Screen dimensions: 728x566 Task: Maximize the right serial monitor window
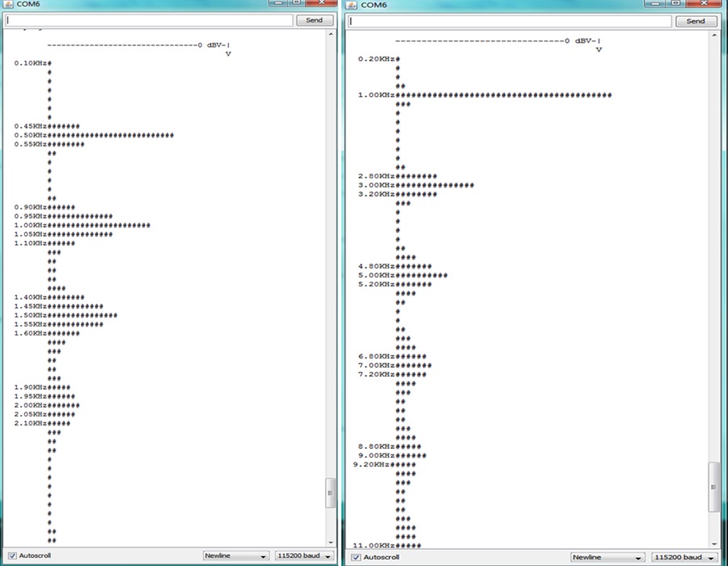pos(676,2)
